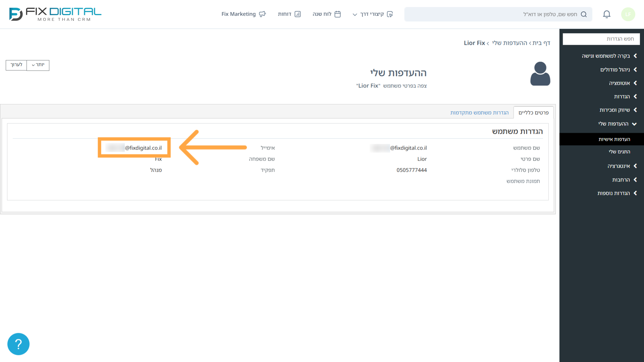Image resolution: width=644 pixels, height=362 pixels.
Task: Expand הרחבות sidebar section
Action: pyautogui.click(x=624, y=180)
